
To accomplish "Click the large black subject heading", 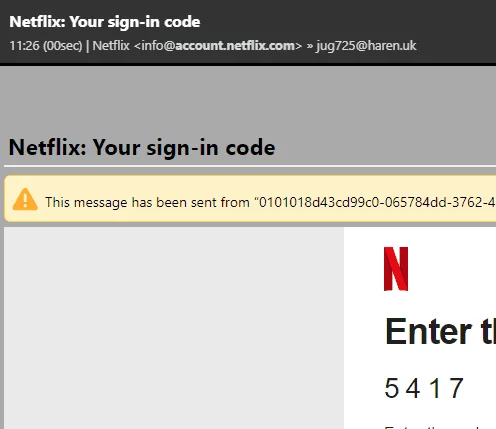I will (x=142, y=147).
